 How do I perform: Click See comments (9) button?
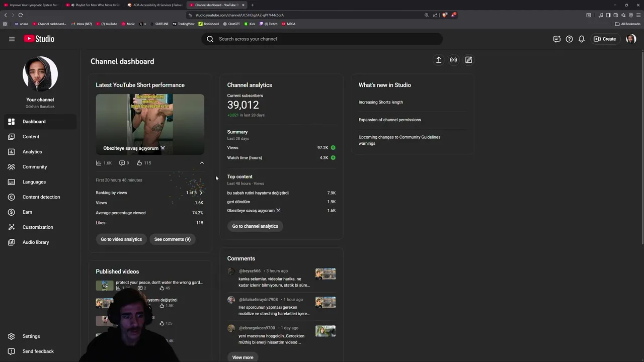173,239
